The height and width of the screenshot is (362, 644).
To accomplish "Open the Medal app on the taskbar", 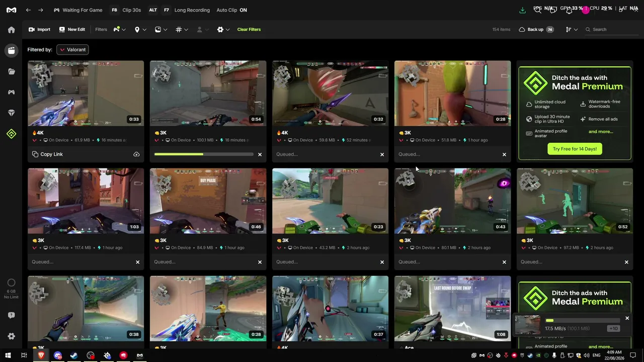I will click(140, 355).
